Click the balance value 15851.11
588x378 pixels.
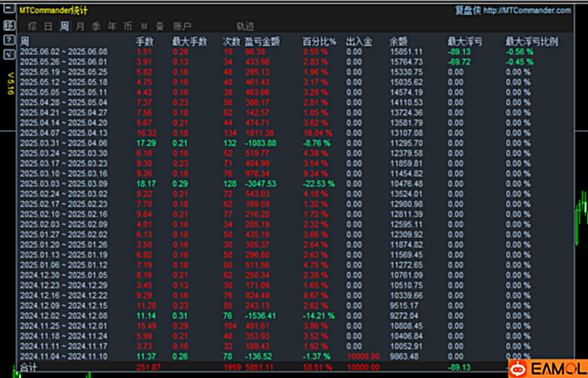[x=407, y=52]
